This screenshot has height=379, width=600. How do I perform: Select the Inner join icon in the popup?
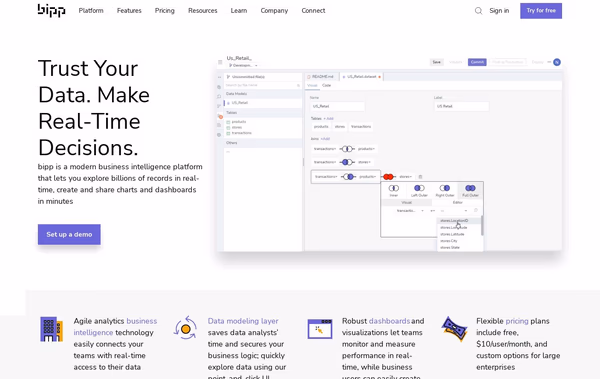[x=394, y=188]
